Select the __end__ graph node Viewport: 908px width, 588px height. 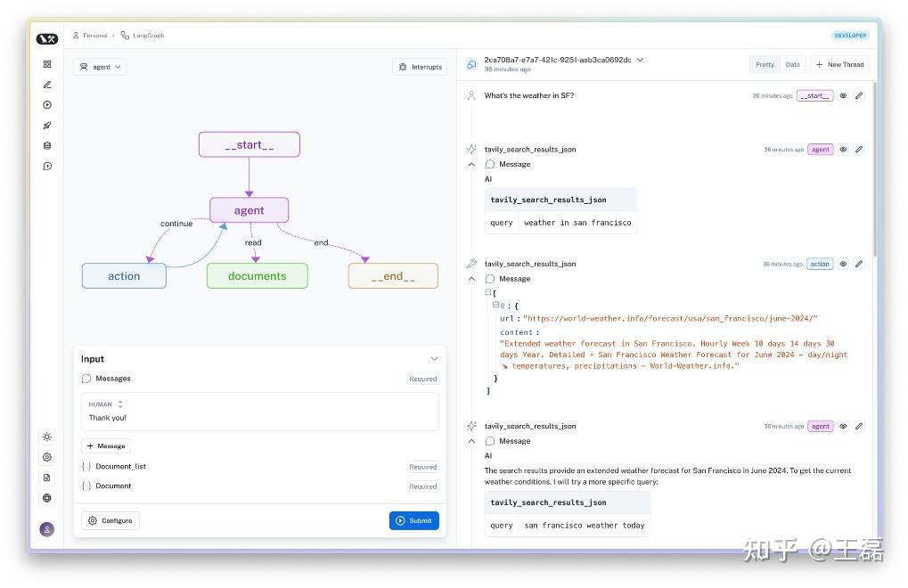pos(393,276)
